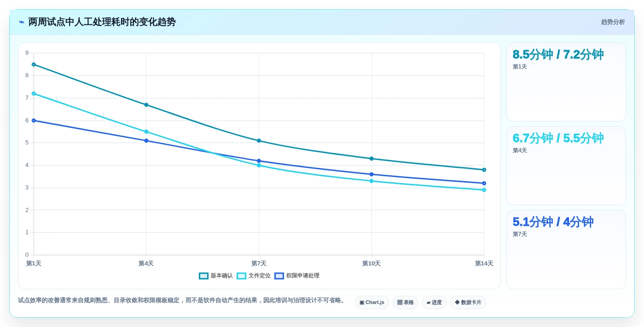Viewport: 644px width, 327px height.
Task: Click the 数据卡片 tag chip
Action: pos(468,303)
